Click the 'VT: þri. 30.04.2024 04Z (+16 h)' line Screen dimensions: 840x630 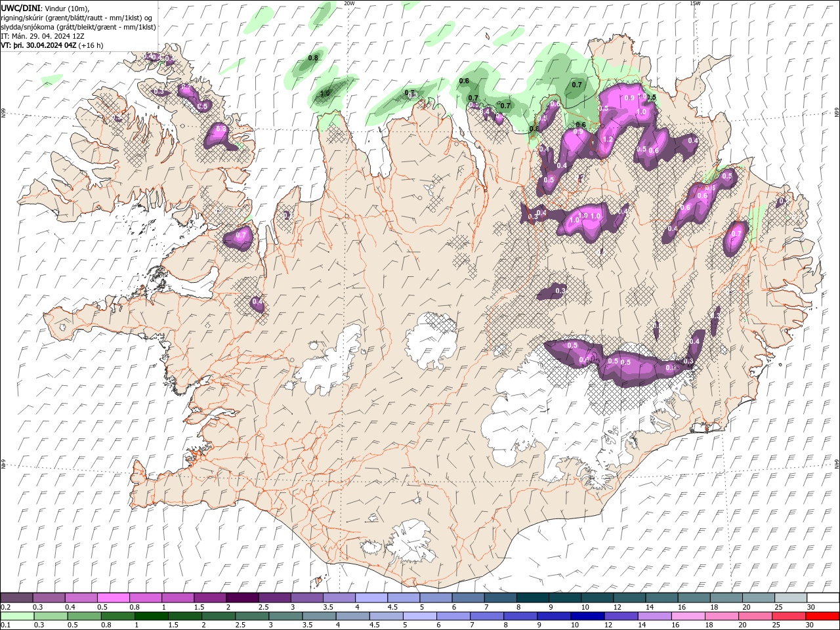point(52,45)
